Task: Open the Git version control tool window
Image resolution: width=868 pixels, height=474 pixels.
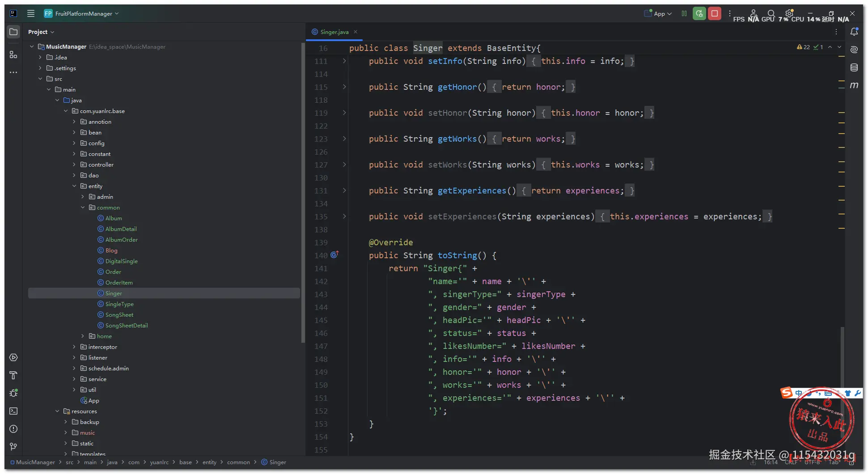Action: tap(13, 446)
